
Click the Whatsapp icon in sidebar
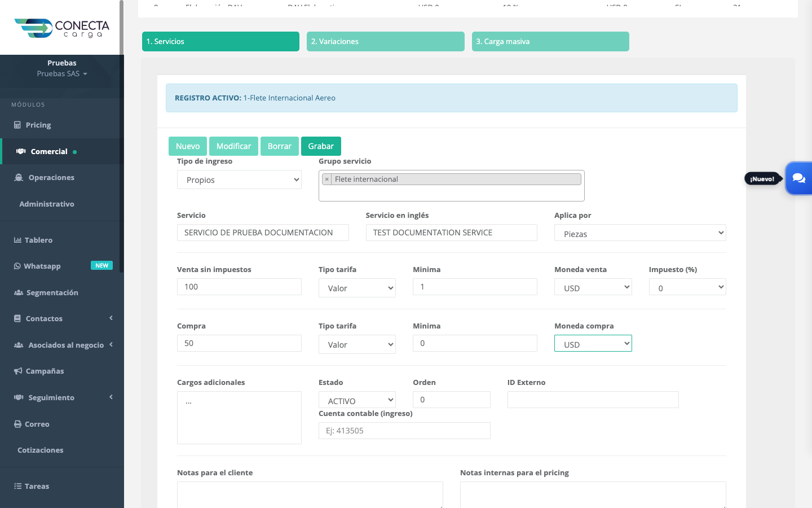[17, 266]
